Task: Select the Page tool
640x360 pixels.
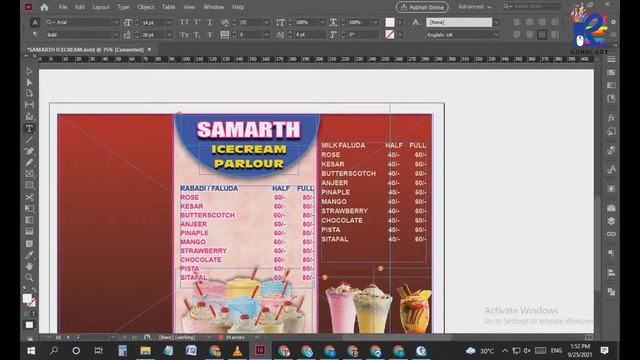Action: coord(29,93)
